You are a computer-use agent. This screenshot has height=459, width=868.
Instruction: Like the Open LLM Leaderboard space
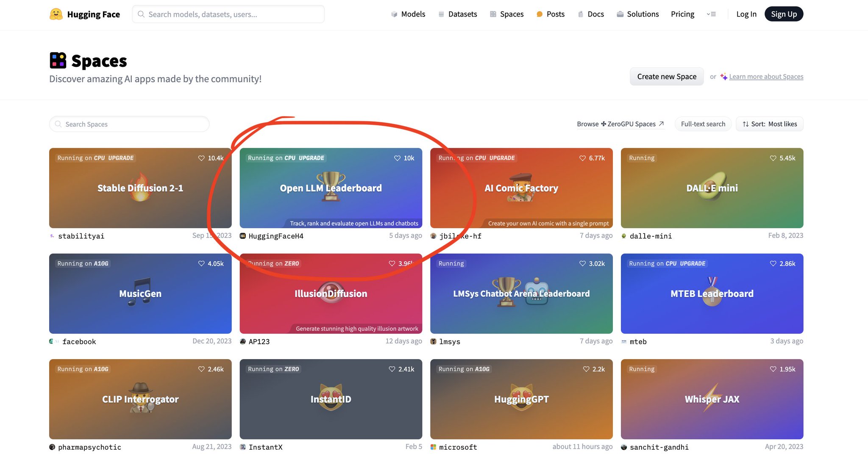397,158
